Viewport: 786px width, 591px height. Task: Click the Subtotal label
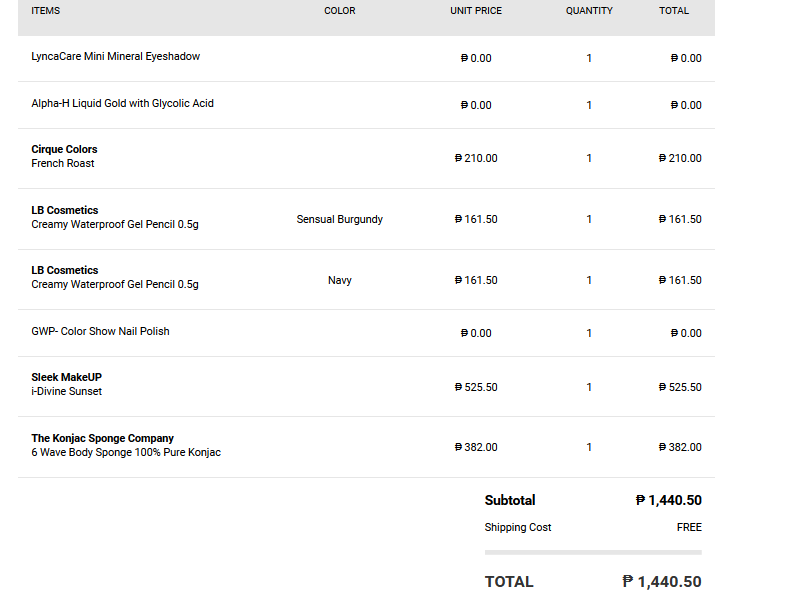click(x=510, y=500)
